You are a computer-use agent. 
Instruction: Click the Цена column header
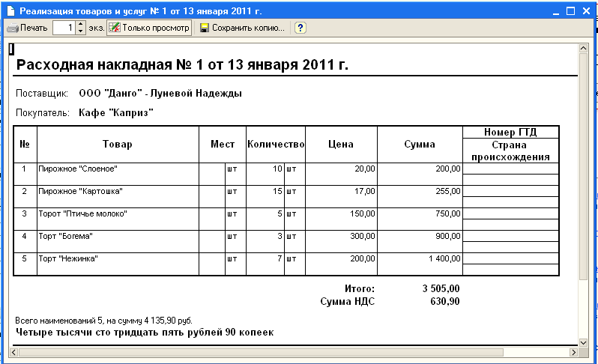(341, 145)
